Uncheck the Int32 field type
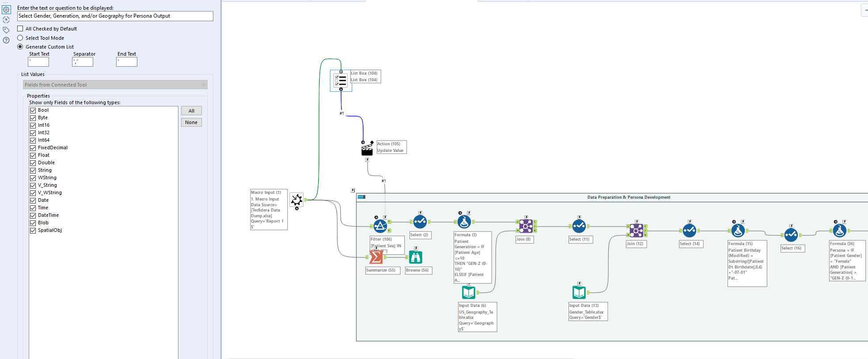Viewport: 868px width, 359px height. [x=33, y=133]
